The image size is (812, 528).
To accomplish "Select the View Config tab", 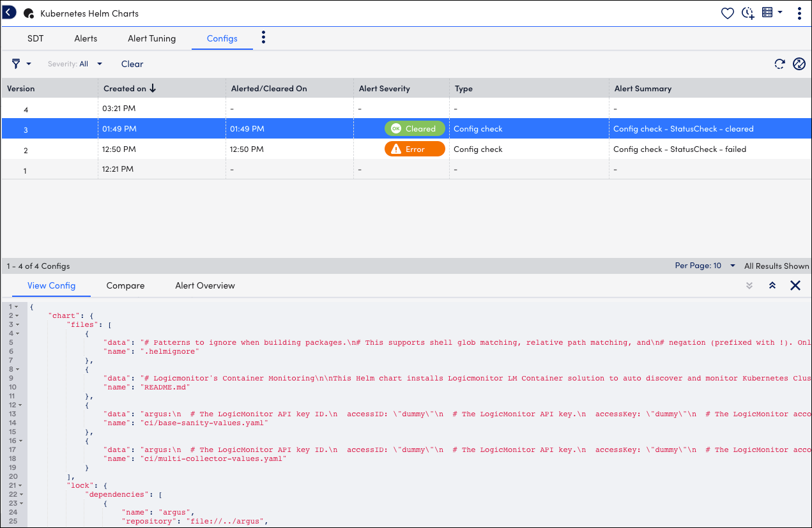I will (x=51, y=285).
